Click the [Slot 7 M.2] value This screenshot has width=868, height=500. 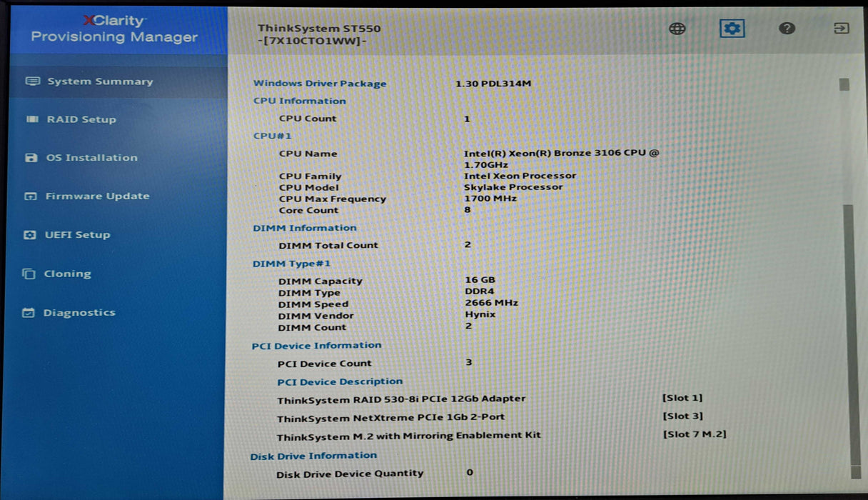pos(695,434)
